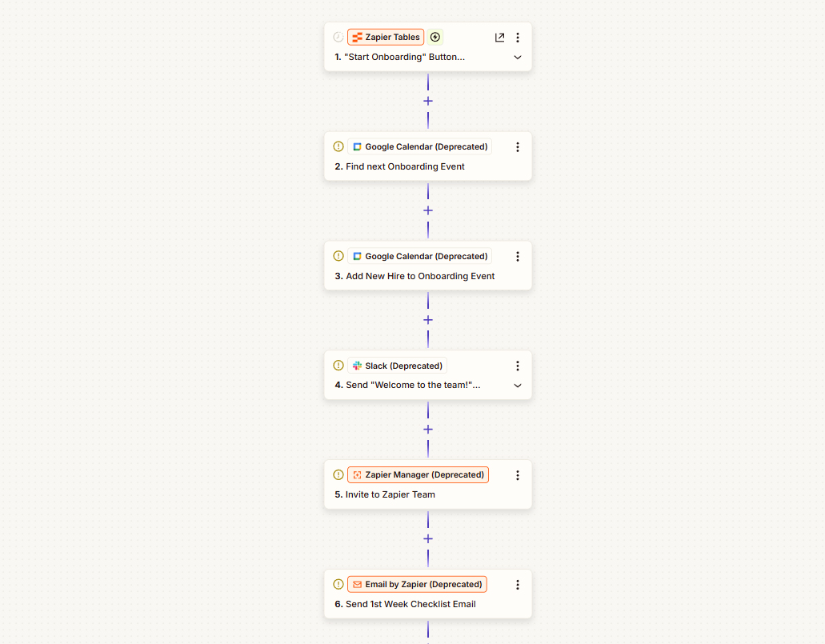Viewport: 825px width, 644px height.
Task: Click warning icon on Email by Zapier step
Action: click(x=338, y=584)
